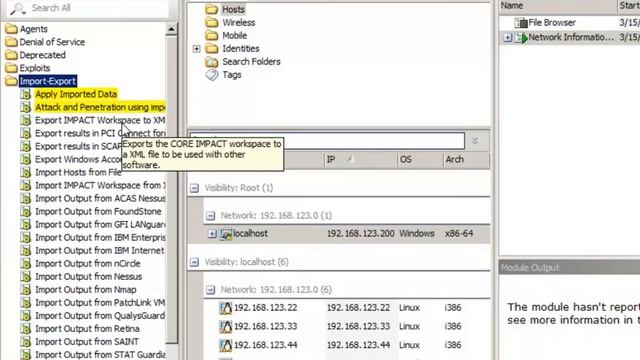Open the Exploits folder
This screenshot has height=360, width=640.
(35, 68)
